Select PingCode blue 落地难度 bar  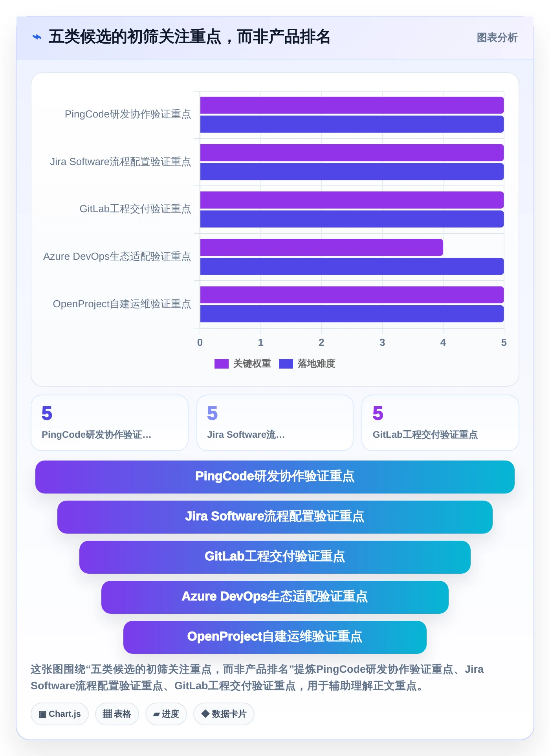click(352, 124)
